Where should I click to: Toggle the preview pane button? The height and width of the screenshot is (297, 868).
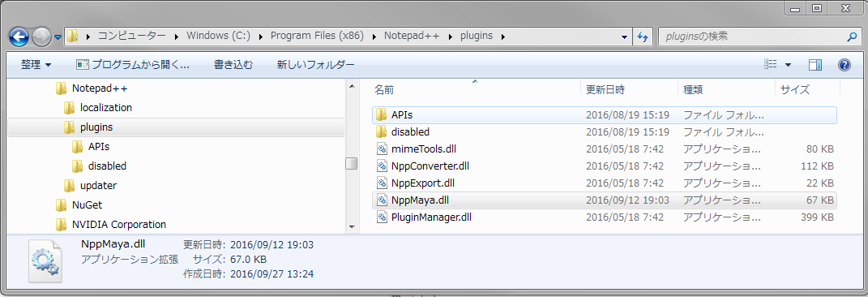click(x=815, y=65)
